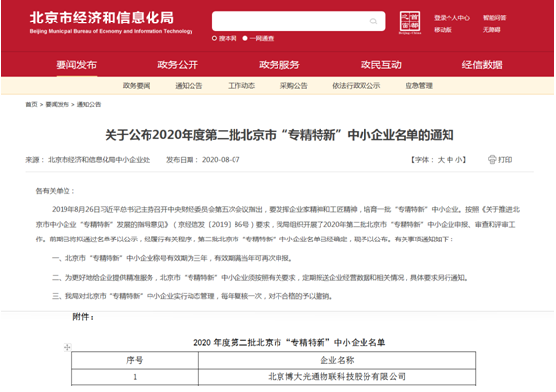Click the 首页 breadcrumb link

(31, 104)
